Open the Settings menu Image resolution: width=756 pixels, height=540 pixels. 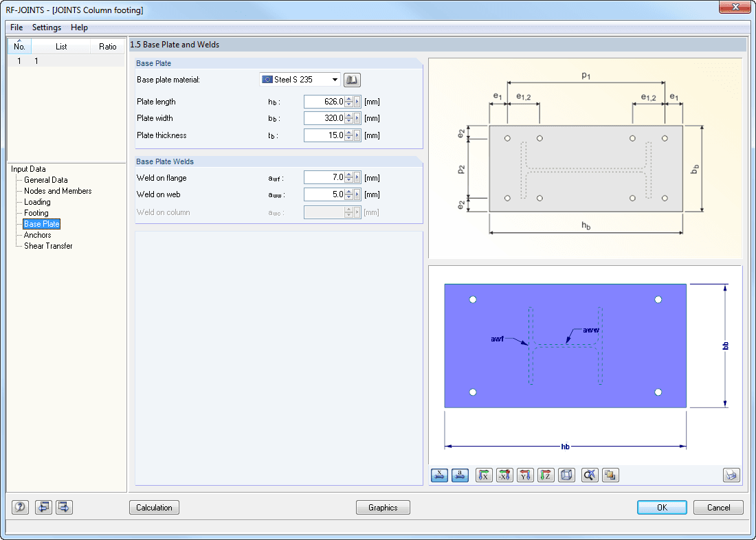pos(47,27)
